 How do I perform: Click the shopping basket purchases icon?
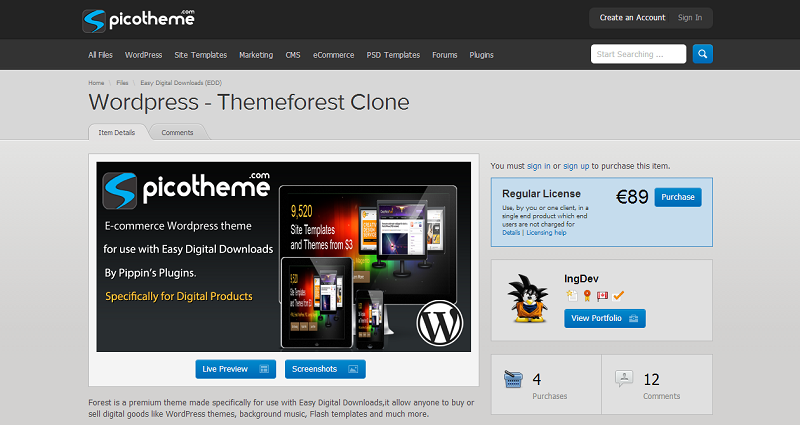click(x=514, y=380)
